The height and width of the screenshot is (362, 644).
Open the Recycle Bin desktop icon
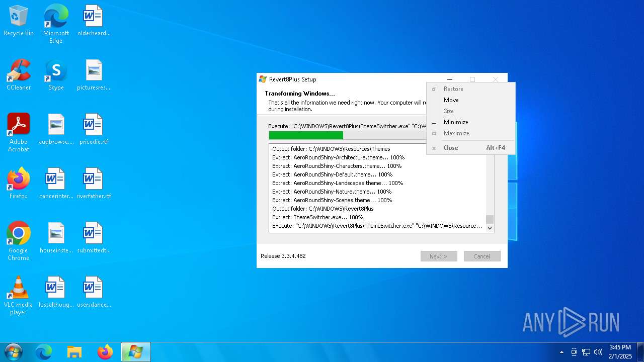click(x=19, y=21)
